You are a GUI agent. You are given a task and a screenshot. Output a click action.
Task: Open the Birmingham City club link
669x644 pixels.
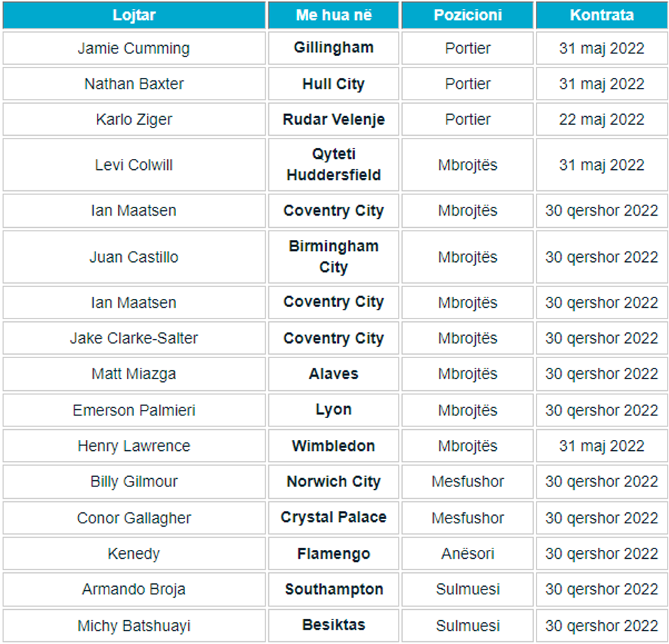(334, 257)
